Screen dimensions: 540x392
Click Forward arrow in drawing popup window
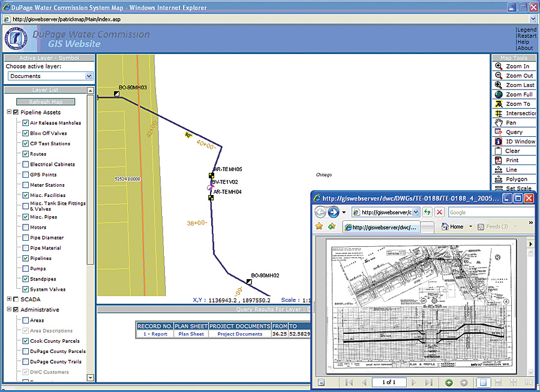[334, 212]
